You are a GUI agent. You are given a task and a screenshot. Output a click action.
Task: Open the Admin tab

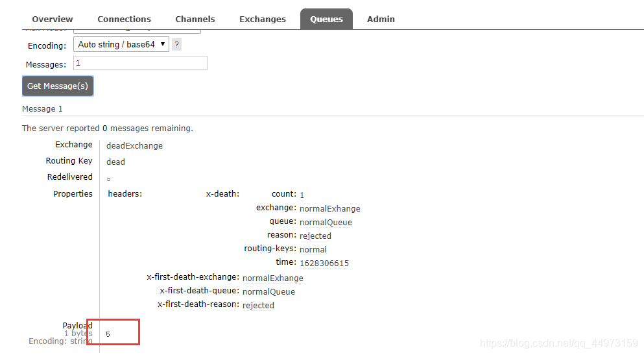[381, 19]
